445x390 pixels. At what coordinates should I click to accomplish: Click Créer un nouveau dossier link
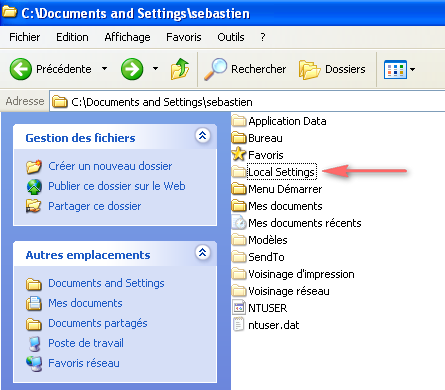point(110,166)
